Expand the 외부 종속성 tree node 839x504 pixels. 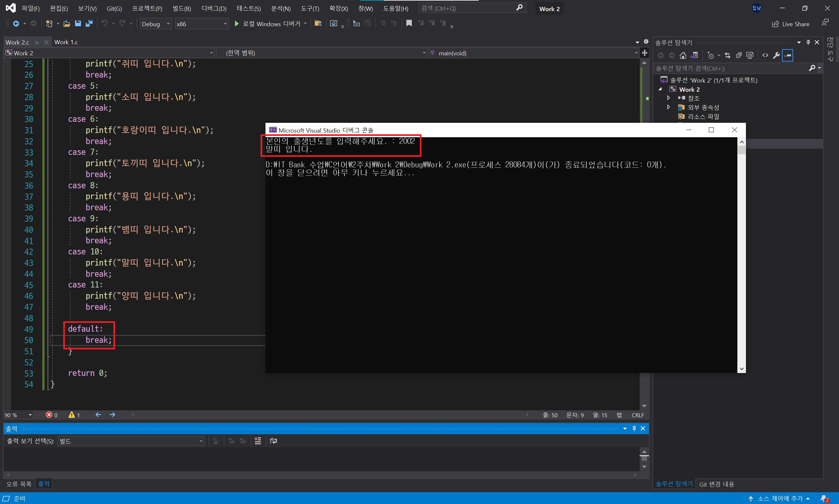668,107
